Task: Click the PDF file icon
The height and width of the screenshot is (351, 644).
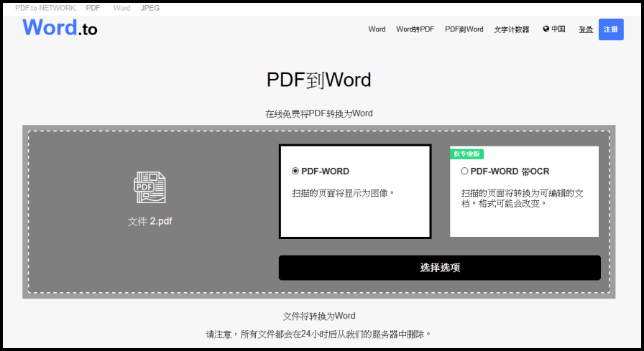Action: 149,187
